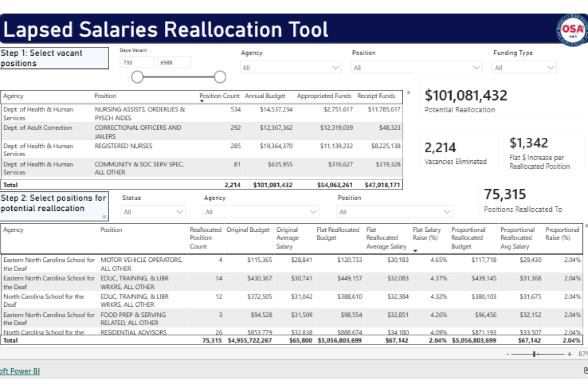Open the Microsoft Power BI link
The image size is (588, 392).
20,371
